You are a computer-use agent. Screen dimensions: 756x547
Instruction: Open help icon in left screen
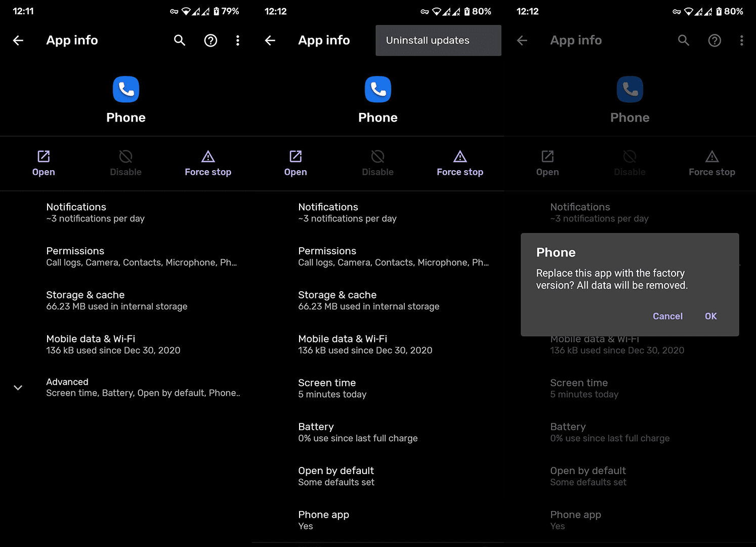tap(211, 41)
